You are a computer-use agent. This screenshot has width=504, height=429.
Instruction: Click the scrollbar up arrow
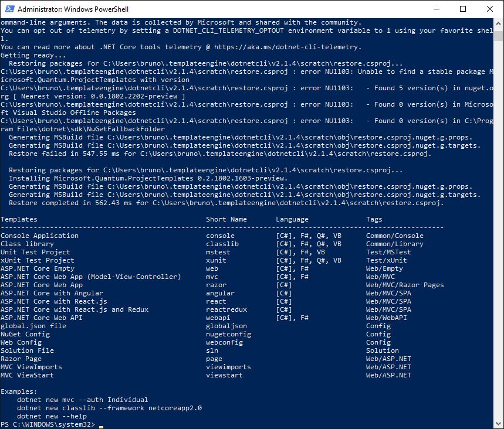(x=499, y=23)
